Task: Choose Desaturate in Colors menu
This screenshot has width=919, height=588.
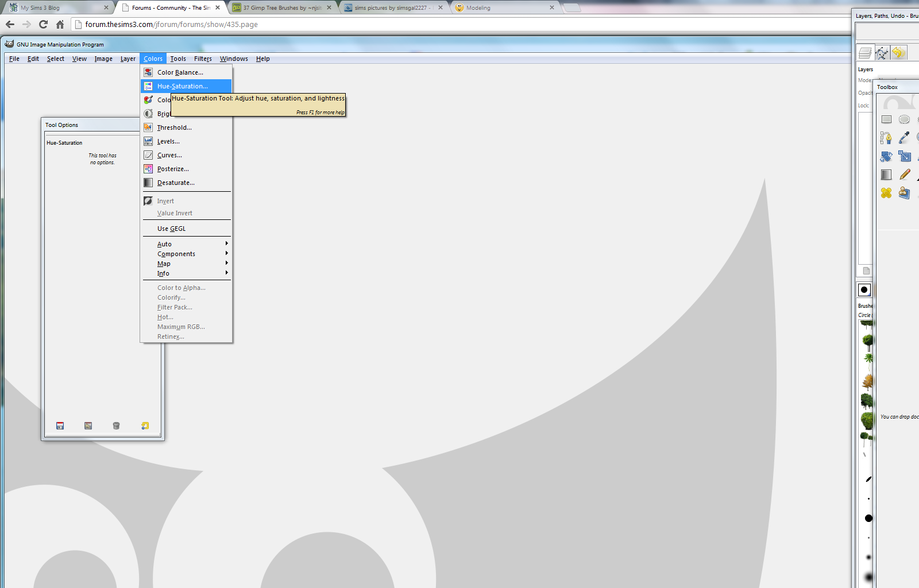Action: pos(187,183)
